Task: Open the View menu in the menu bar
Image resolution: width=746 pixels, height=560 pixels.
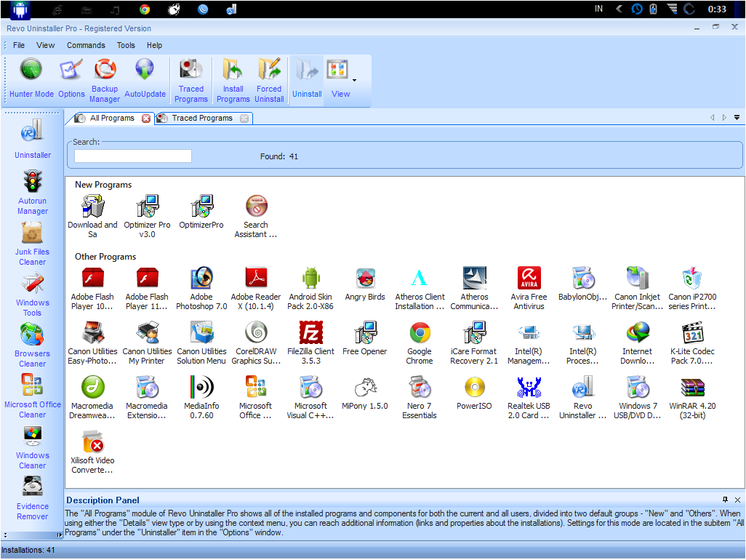Action: (45, 45)
